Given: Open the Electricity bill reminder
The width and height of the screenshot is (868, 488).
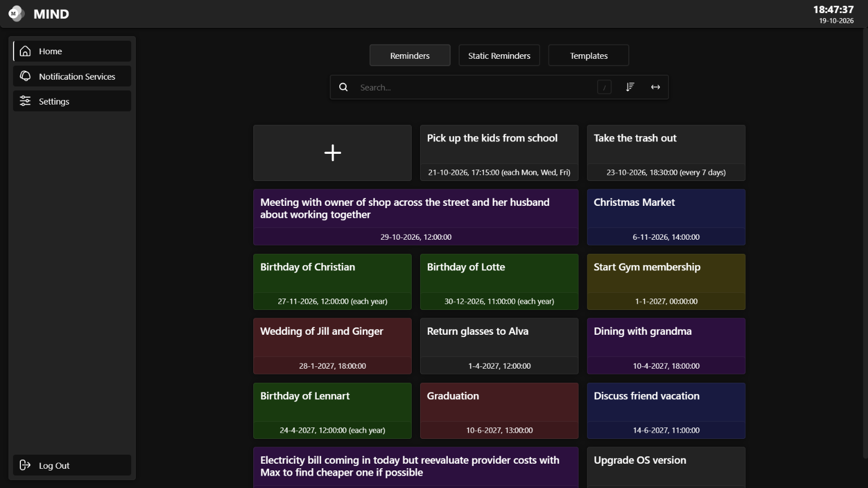Looking at the screenshot, I should pos(416,468).
